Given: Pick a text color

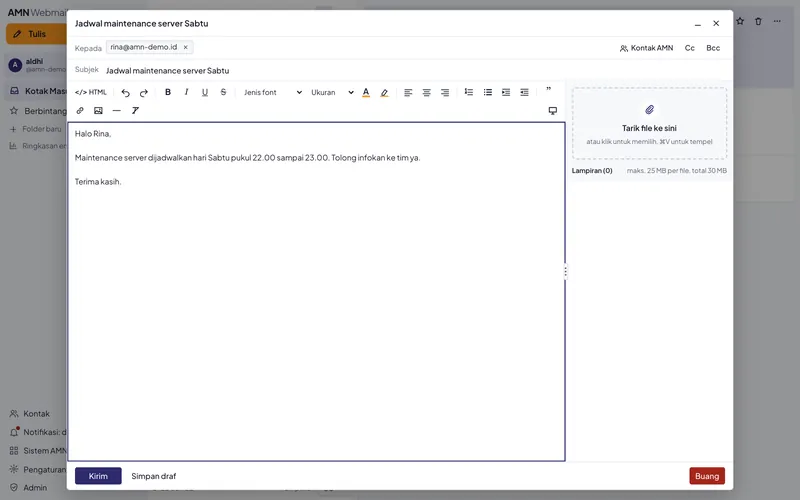Looking at the screenshot, I should pos(366,92).
